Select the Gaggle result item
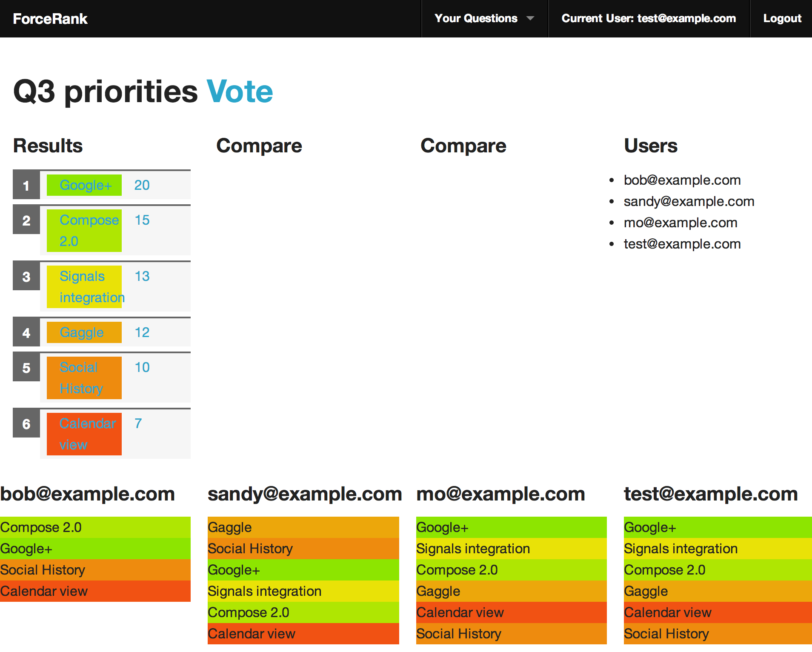812x652 pixels. (84, 332)
